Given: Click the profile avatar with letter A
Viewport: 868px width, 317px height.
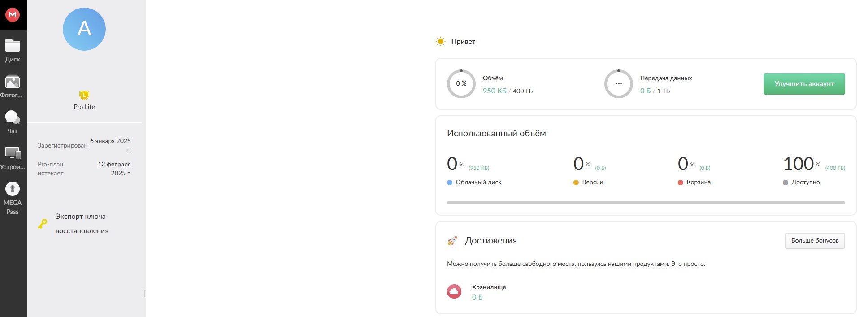Looking at the screenshot, I should 84,29.
